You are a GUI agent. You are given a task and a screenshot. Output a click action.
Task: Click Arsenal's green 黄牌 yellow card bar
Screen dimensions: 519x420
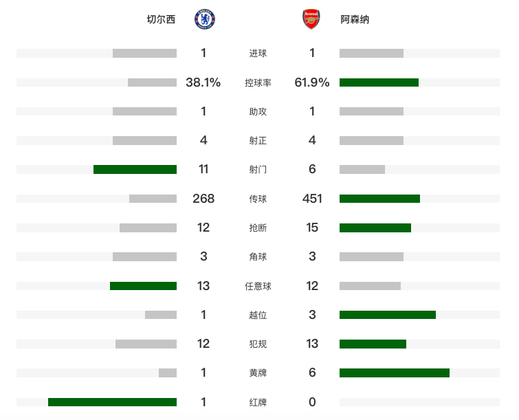pyautogui.click(x=395, y=373)
